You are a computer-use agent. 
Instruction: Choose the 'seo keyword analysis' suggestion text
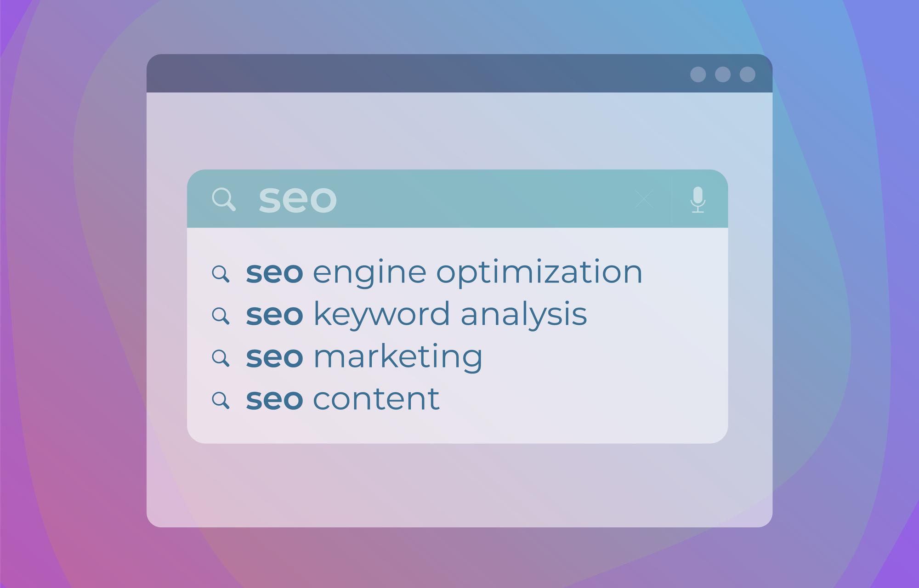[x=416, y=314]
